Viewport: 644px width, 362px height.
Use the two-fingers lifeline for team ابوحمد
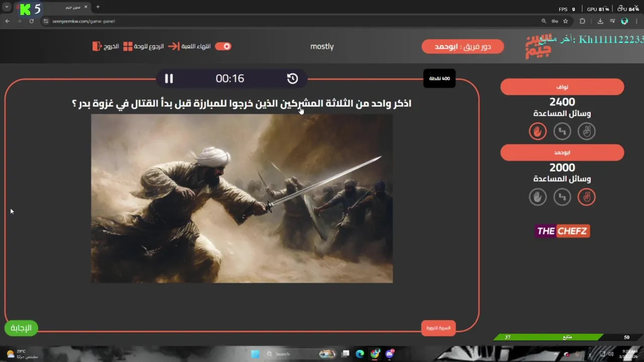[587, 197]
